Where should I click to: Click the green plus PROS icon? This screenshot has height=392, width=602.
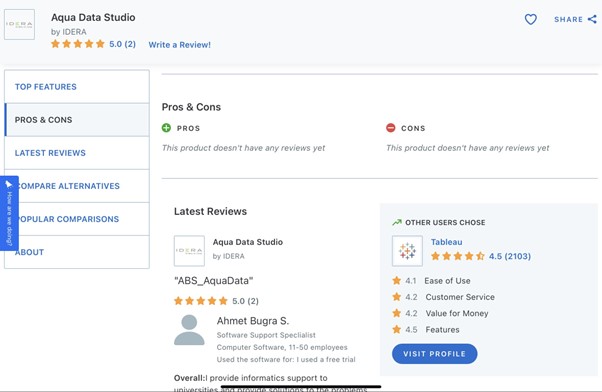click(x=166, y=128)
